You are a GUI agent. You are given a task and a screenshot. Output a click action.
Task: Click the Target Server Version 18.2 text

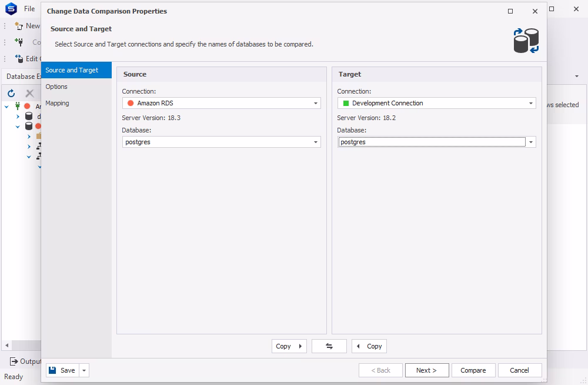[x=366, y=118]
